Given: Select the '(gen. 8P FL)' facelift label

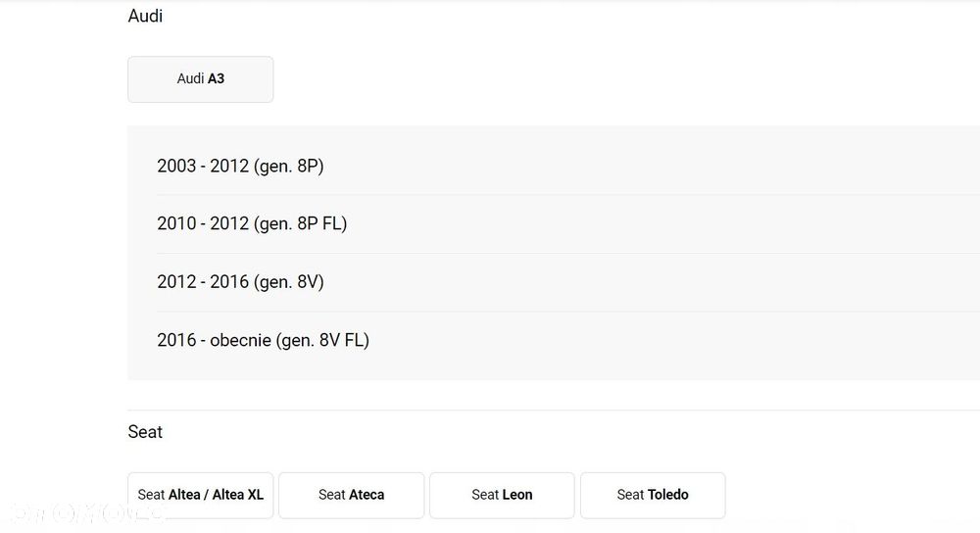Looking at the screenshot, I should click(x=300, y=223).
